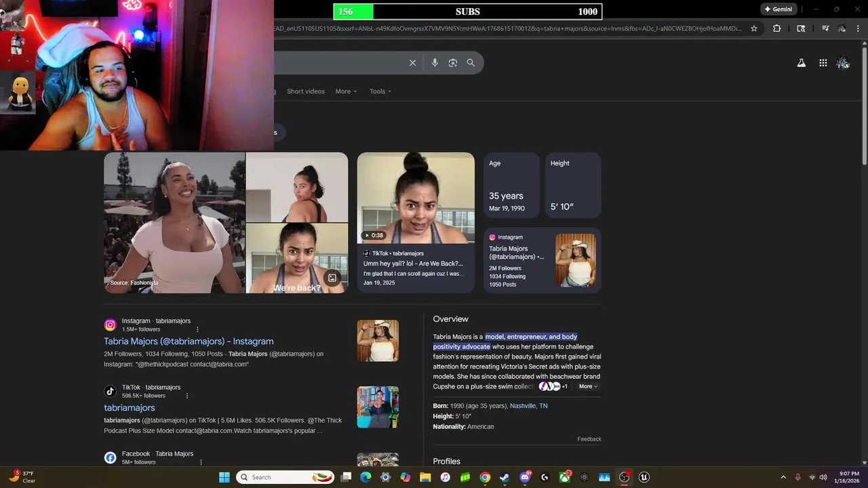Open Microsoft Copilot icon on taskbar

(x=406, y=477)
